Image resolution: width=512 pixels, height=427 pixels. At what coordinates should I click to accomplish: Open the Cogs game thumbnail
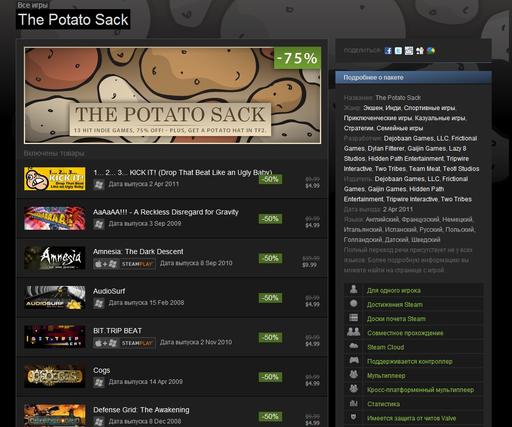point(55,377)
